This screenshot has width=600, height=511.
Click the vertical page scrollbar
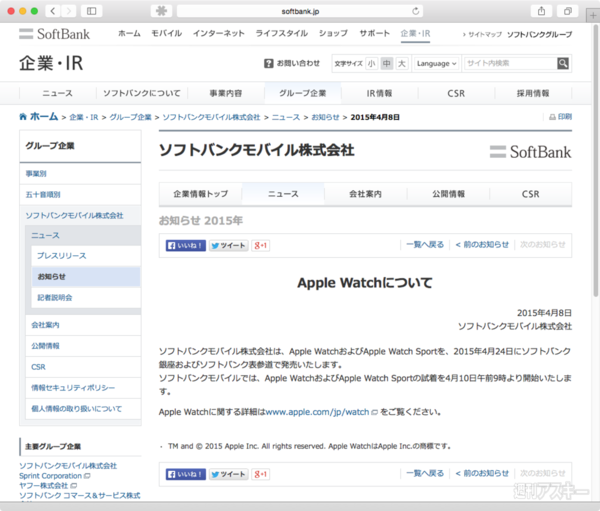(x=596, y=161)
